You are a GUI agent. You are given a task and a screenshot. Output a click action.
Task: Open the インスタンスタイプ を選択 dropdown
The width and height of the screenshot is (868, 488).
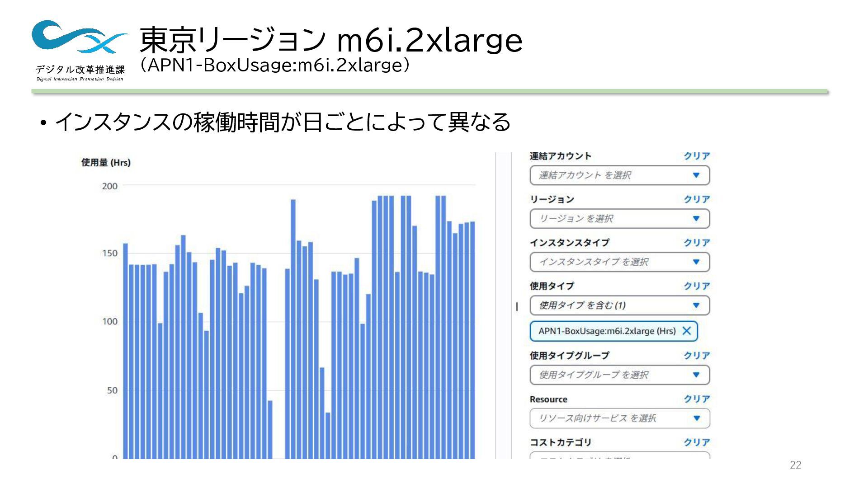click(x=620, y=262)
